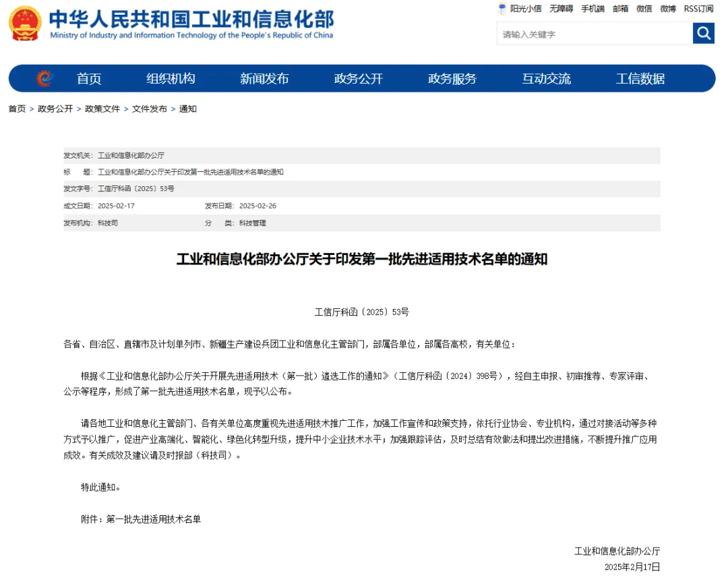This screenshot has height=578, width=728.
Task: Click the centered document number 工信厅科函〔2025〕53号
Action: click(x=362, y=312)
